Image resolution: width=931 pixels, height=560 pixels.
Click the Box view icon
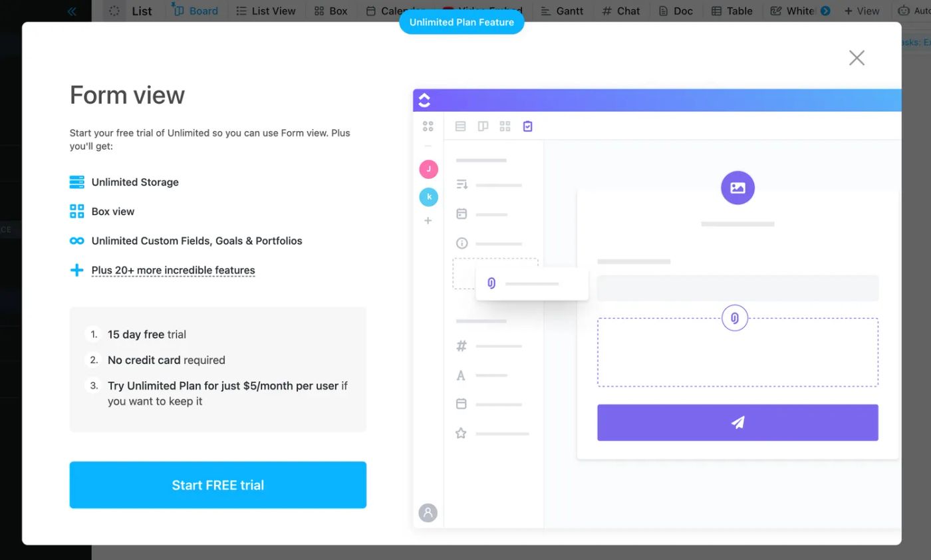(319, 11)
